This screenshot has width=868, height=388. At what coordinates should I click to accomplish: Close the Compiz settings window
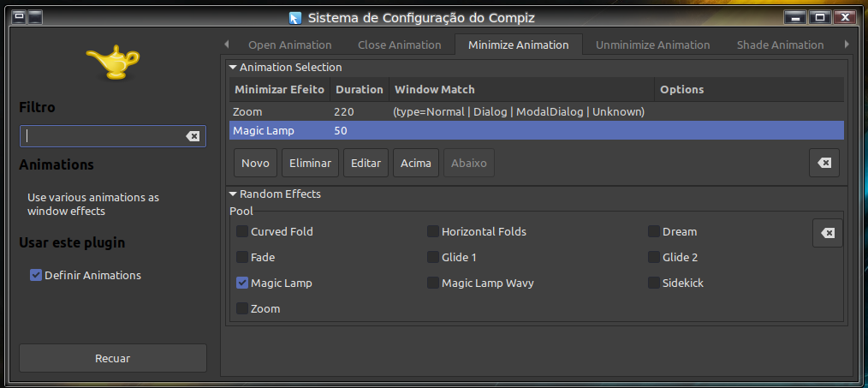(845, 17)
